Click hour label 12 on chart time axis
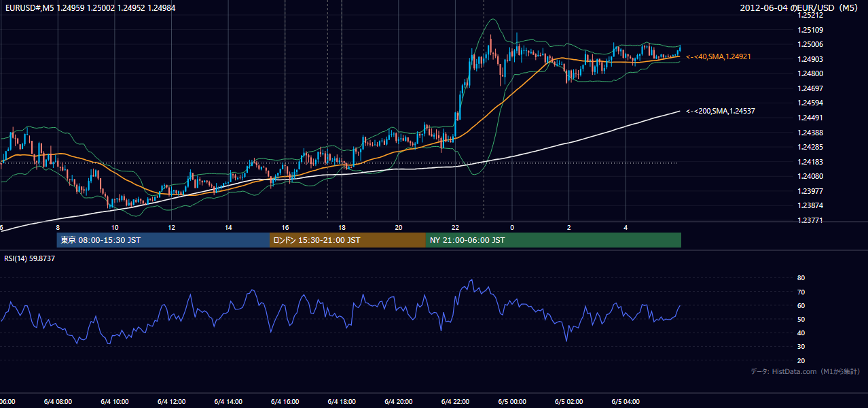Screen dimensions: 868x408 click(171, 228)
